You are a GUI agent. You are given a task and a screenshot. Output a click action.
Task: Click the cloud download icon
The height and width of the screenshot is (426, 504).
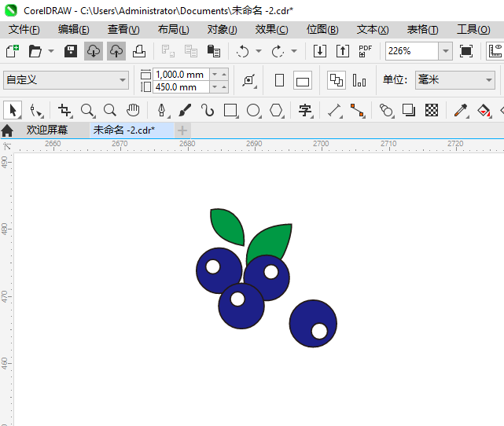94,51
